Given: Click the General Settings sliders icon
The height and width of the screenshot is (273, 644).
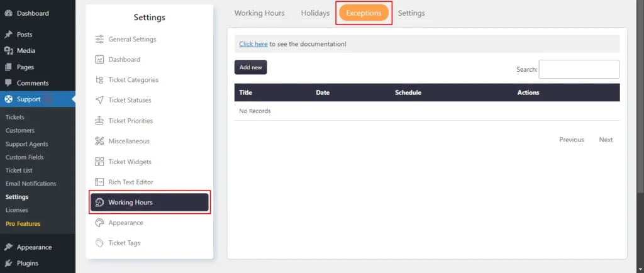Looking at the screenshot, I should point(99,40).
